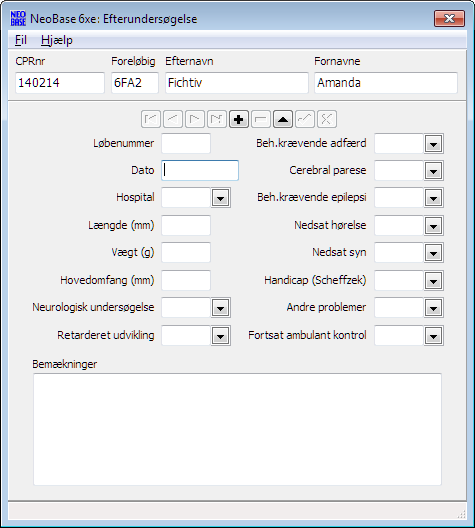The height and width of the screenshot is (528, 475).
Task: Open the Fil menu
Action: pyautogui.click(x=21, y=40)
